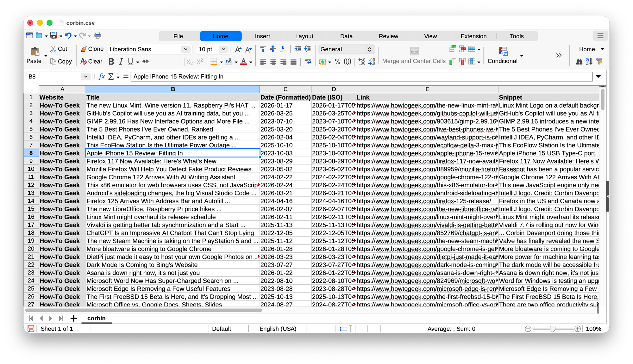The image size is (633, 364).
Task: Click the Wrap text icon
Action: (308, 62)
